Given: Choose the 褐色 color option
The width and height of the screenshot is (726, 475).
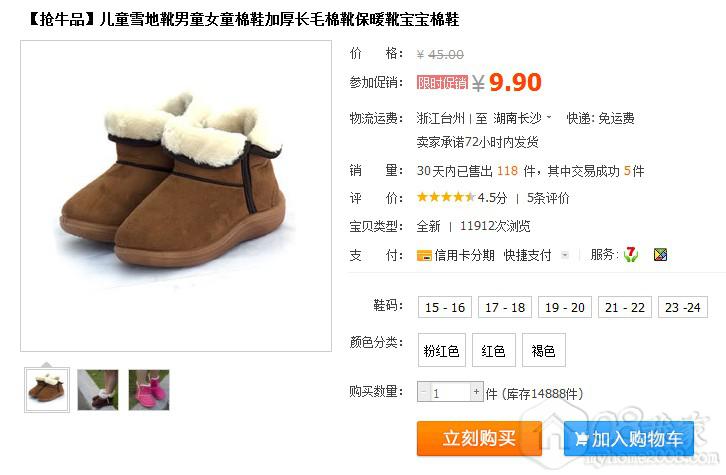Looking at the screenshot, I should [544, 350].
